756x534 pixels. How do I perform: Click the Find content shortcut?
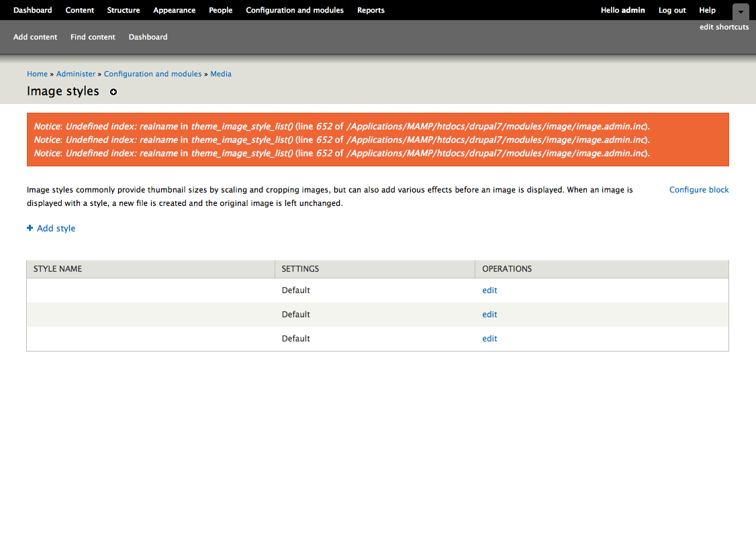[x=93, y=37]
